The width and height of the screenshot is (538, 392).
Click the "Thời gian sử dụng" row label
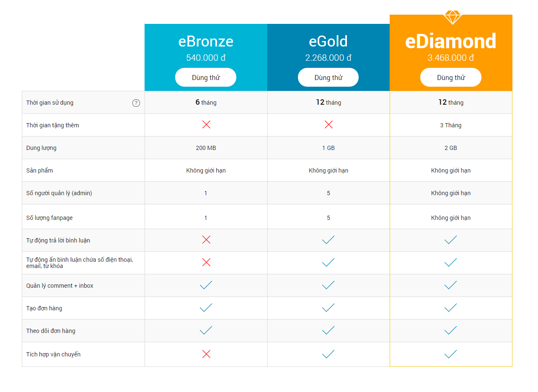click(50, 103)
